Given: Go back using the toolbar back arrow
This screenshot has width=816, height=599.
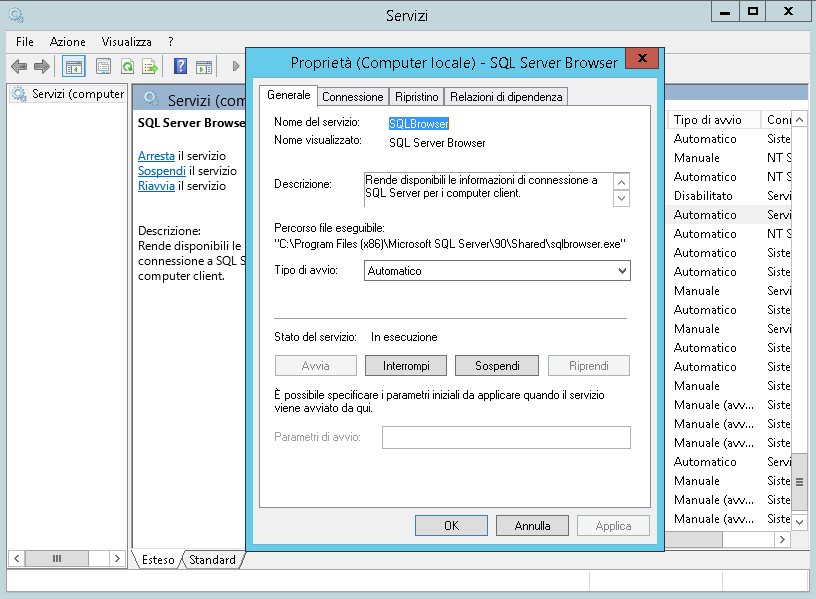Looking at the screenshot, I should coord(19,66).
